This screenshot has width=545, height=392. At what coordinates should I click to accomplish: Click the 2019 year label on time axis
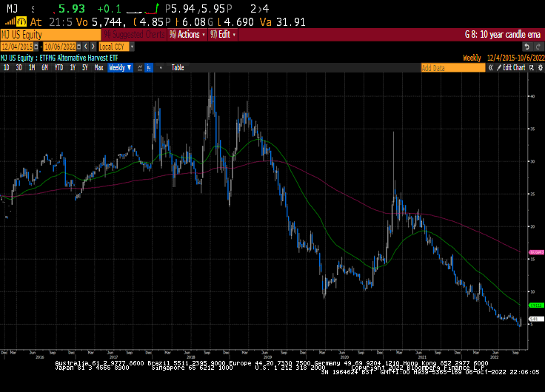(267, 357)
